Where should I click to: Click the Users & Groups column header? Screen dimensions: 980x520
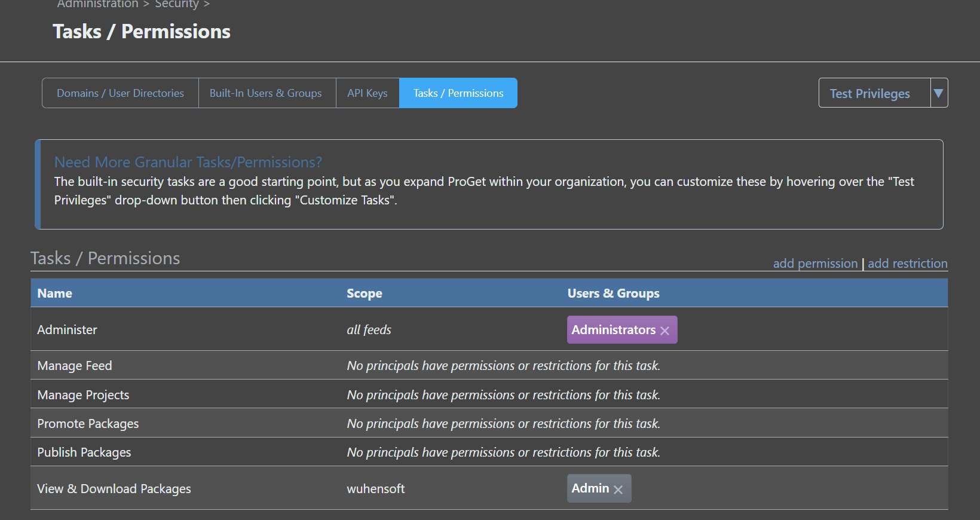point(614,293)
